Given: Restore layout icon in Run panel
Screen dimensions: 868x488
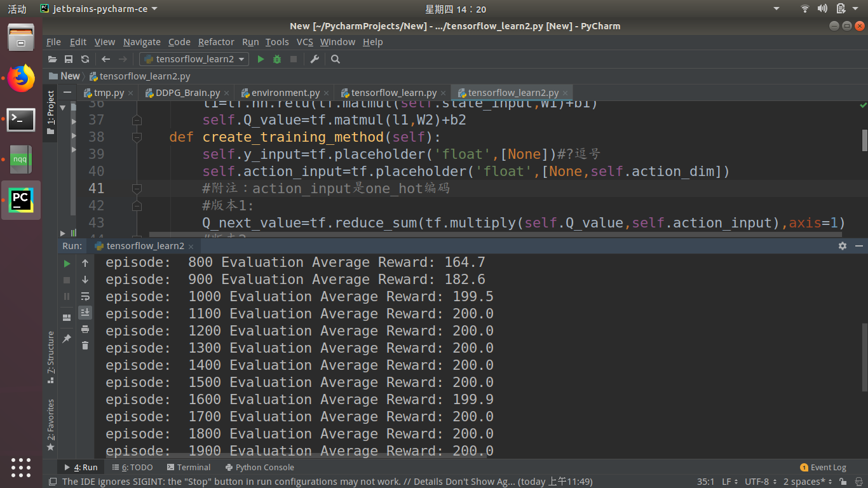Looking at the screenshot, I should coord(67,318).
